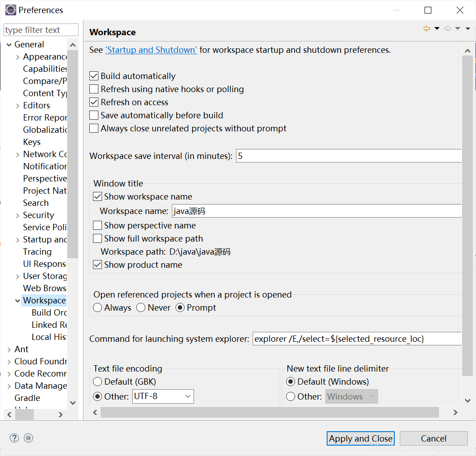Click the content pane horizontal scrollbar

(x=269, y=412)
